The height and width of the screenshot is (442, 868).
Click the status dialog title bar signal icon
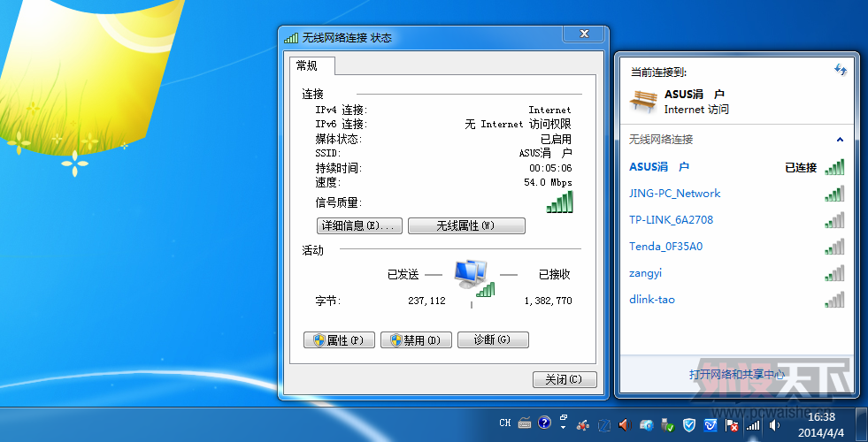[x=290, y=38]
